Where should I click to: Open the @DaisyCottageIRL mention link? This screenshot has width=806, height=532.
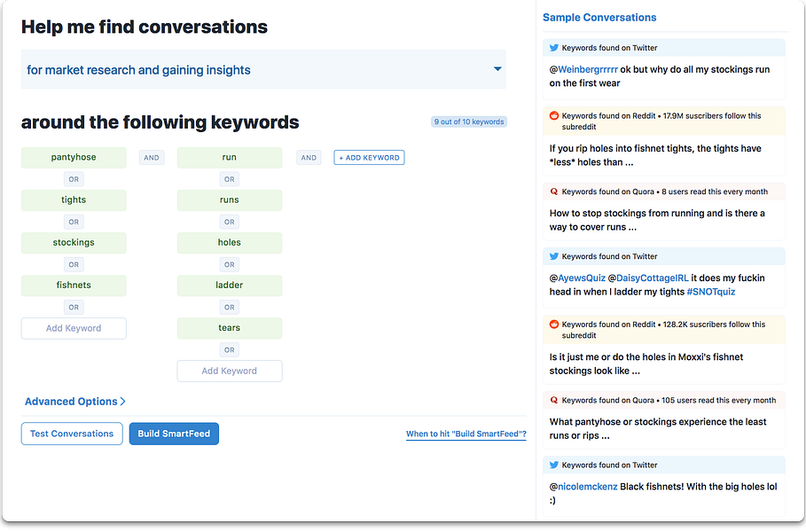click(648, 278)
